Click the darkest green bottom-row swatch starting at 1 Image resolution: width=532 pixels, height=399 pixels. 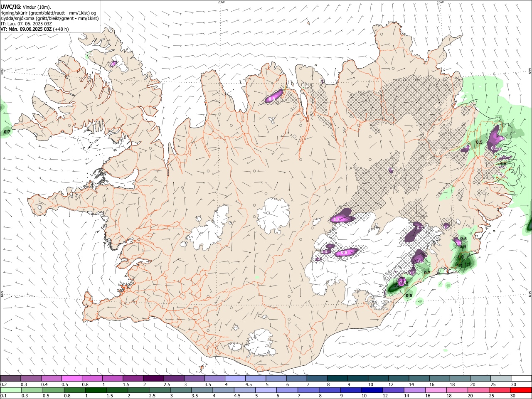tap(96, 390)
